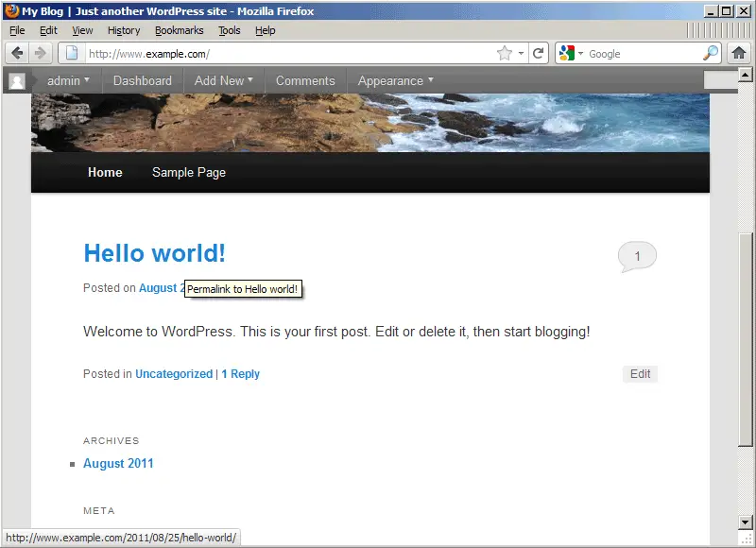Open the bookmark star dropdown arrow
Image resolution: width=756 pixels, height=548 pixels.
tap(521, 53)
